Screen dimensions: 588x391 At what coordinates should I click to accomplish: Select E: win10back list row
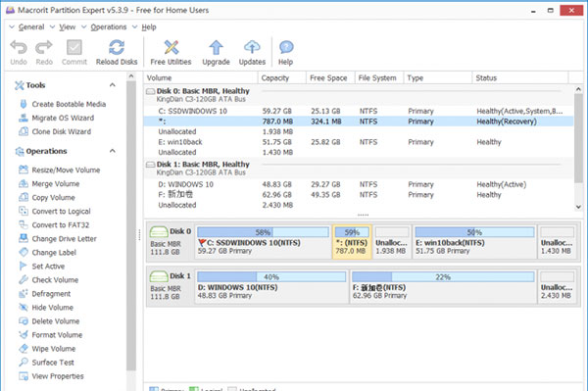click(359, 142)
